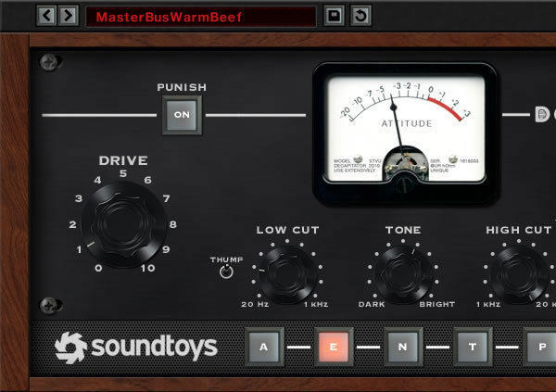
Task: Select saturation style P
Action: pos(541,347)
